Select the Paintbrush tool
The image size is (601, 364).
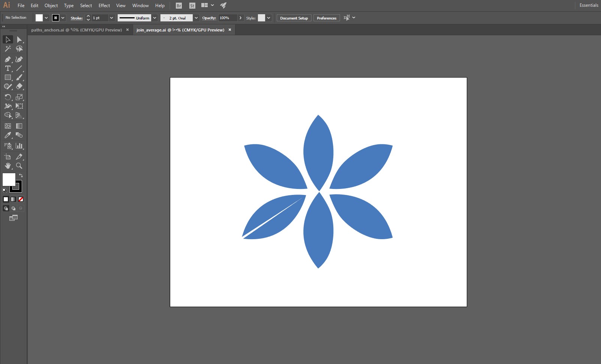(19, 77)
